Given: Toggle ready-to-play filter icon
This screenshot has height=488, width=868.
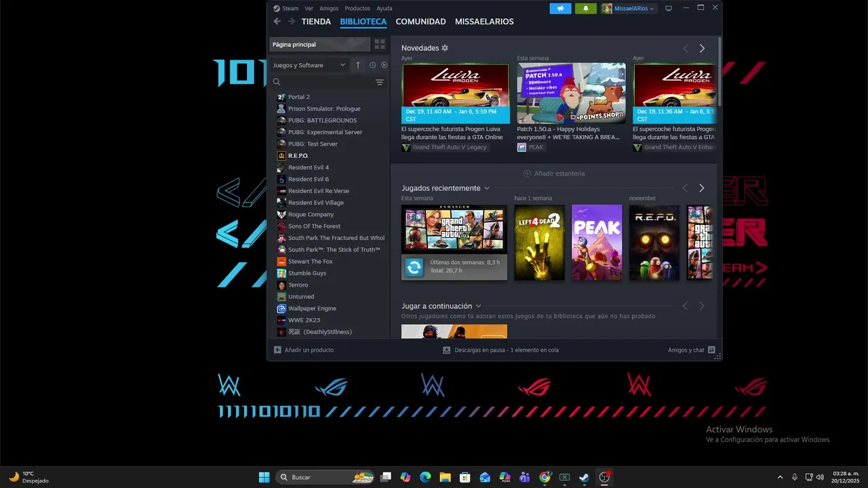Looking at the screenshot, I should 384,65.
